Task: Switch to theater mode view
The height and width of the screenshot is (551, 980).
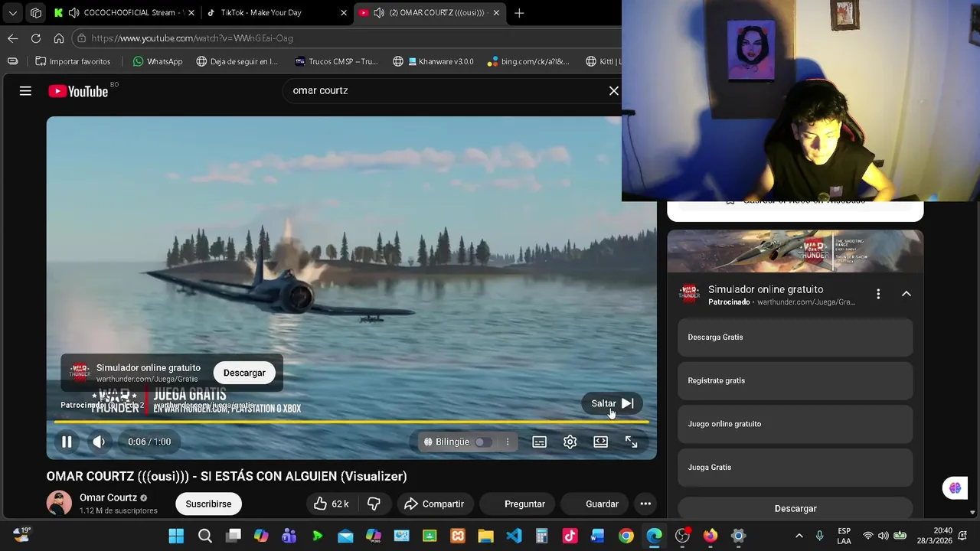Action: click(601, 442)
